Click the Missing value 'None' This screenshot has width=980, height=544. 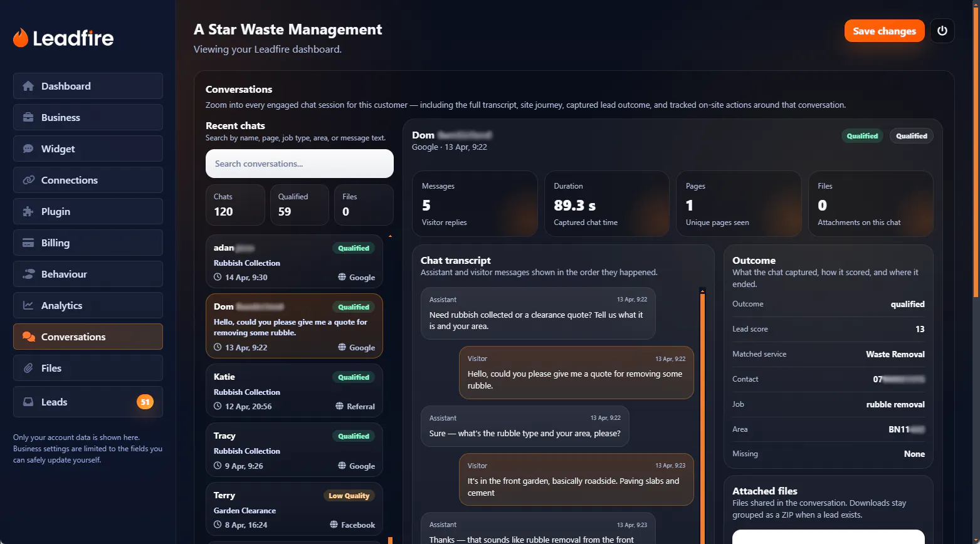point(914,454)
